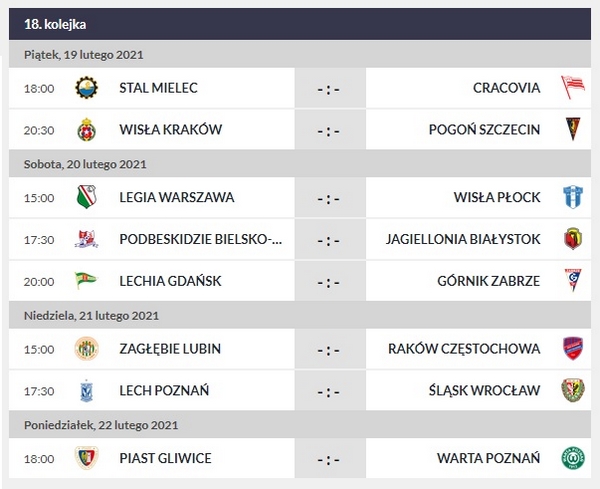Click the Górnik Zabrze club crest
600x489 pixels.
click(x=572, y=280)
